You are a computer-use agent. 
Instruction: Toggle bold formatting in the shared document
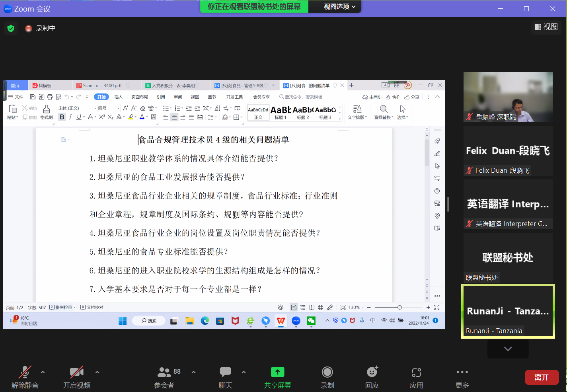click(x=62, y=117)
